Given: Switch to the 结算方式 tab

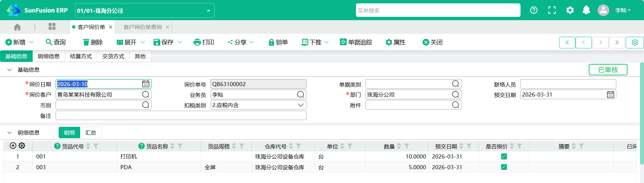Looking at the screenshot, I should tap(81, 56).
